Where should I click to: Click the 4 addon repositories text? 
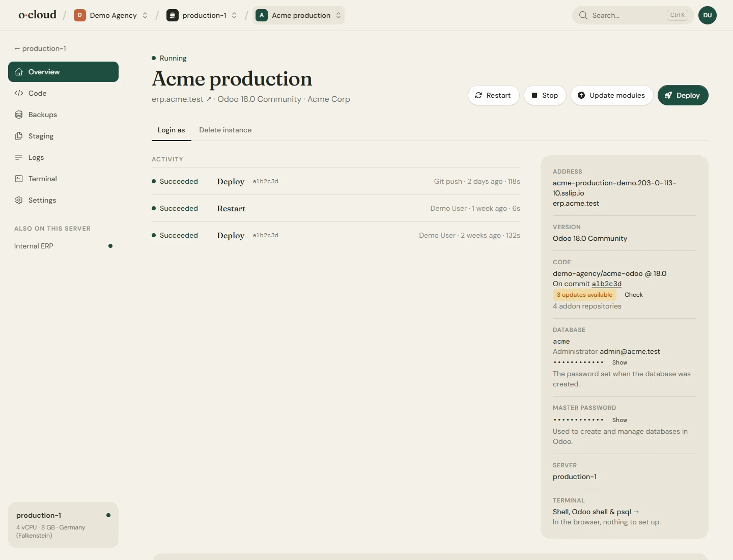pos(587,306)
